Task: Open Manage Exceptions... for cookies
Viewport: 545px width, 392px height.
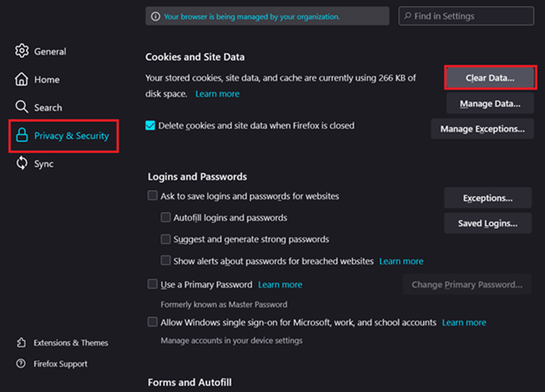Action: [x=483, y=129]
